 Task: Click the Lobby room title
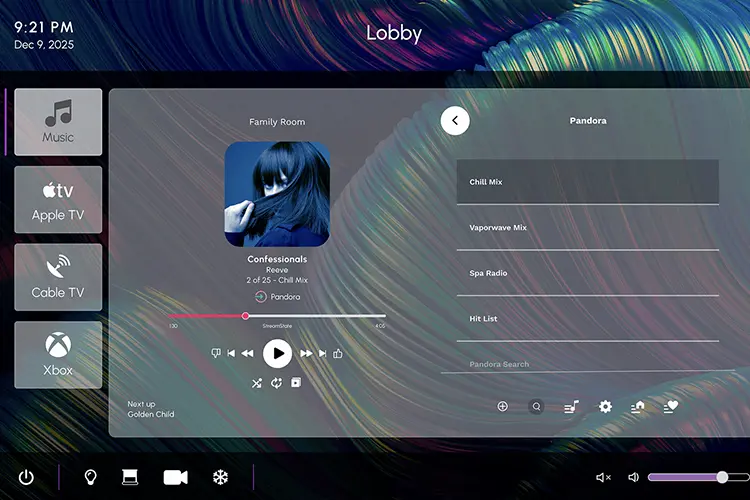[394, 33]
